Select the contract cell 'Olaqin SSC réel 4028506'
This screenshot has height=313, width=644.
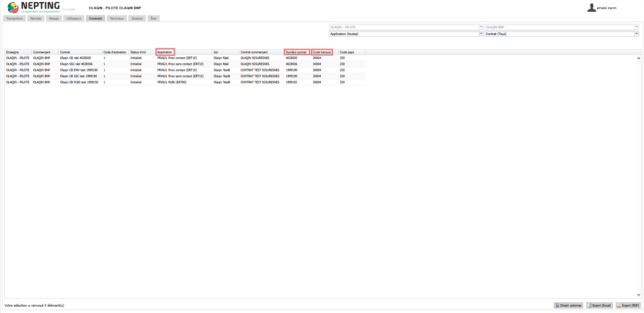(x=76, y=64)
